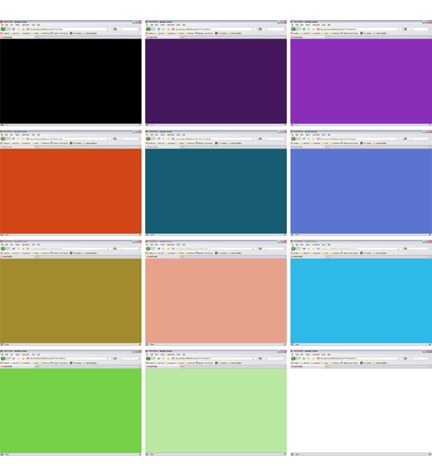Focus the address bar of the salmon pink window
The image size is (432, 476).
click(x=214, y=248)
